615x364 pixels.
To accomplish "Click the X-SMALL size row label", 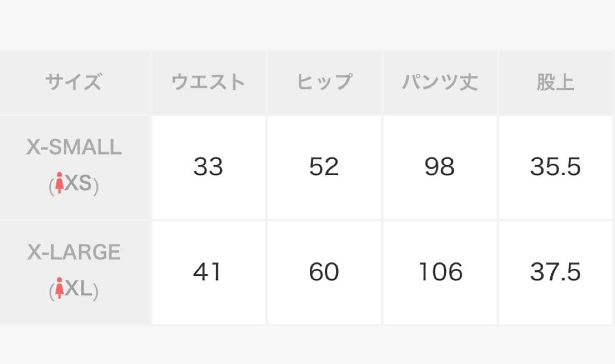I will 74,148.
